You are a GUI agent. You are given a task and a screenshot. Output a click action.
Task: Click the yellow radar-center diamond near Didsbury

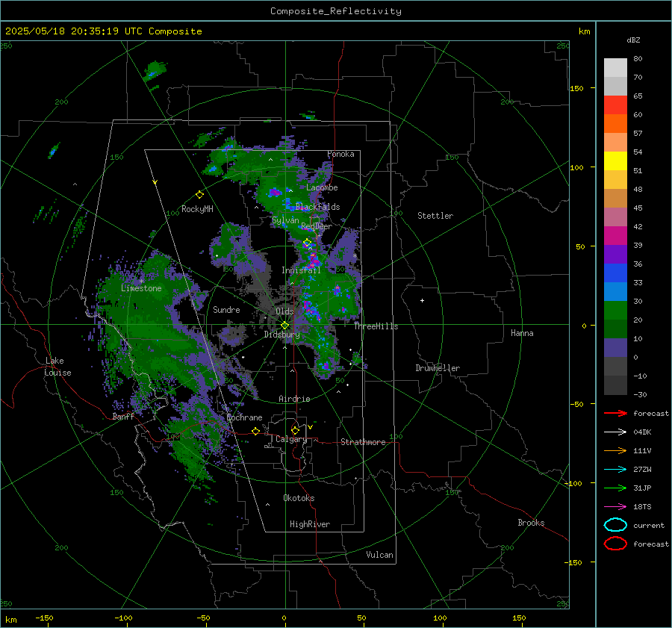click(284, 326)
